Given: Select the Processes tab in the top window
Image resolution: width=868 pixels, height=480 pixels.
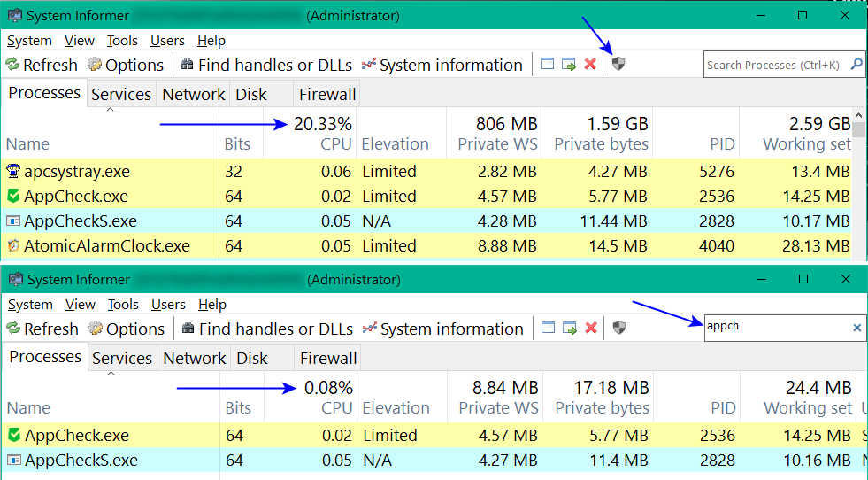Looking at the screenshot, I should coord(44,93).
